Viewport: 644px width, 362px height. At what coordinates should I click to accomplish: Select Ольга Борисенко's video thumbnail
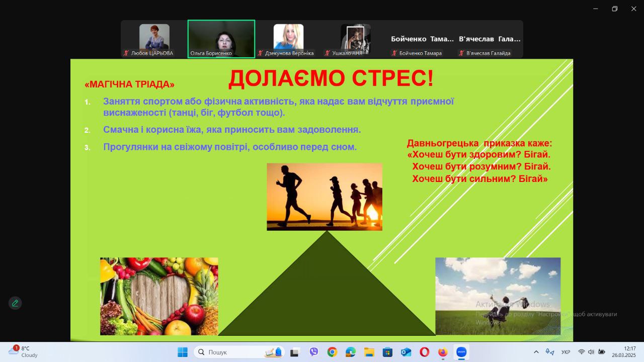[221, 39]
